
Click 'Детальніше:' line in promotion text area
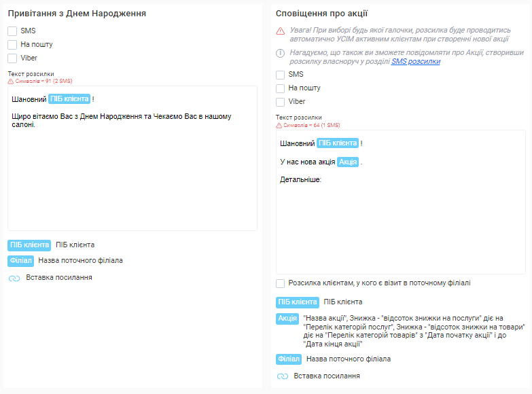point(300,179)
